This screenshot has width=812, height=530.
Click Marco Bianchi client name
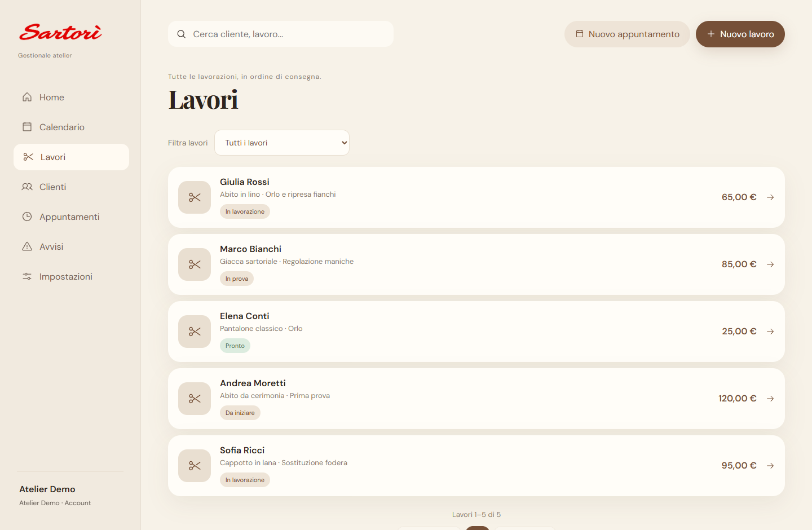[x=250, y=249]
